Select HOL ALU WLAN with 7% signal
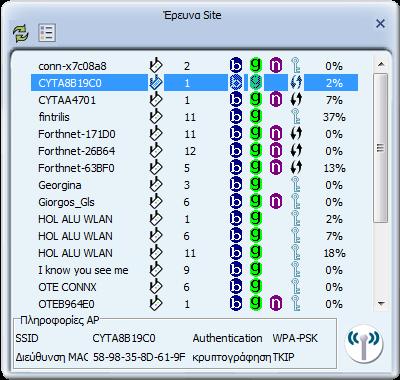The height and width of the screenshot is (380, 400). [x=194, y=236]
